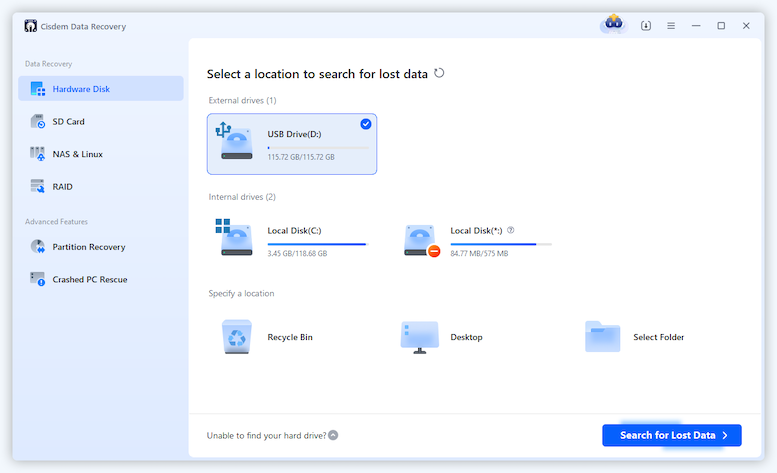Viewport: 777px width, 473px height.
Task: Click the help icon next to Local Disk(*:)
Action: pos(511,230)
